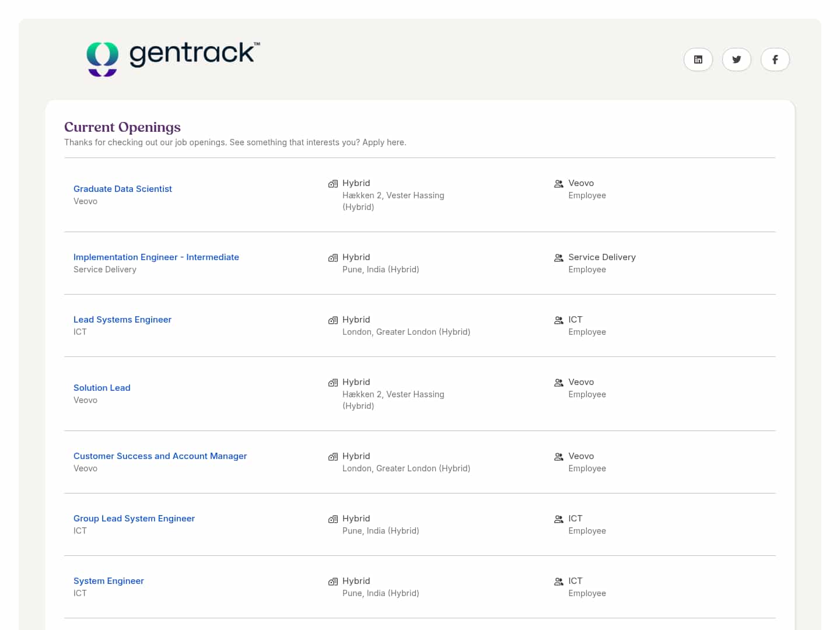Click the Twitter bird icon
Image resolution: width=840 pixels, height=630 pixels.
click(x=736, y=60)
